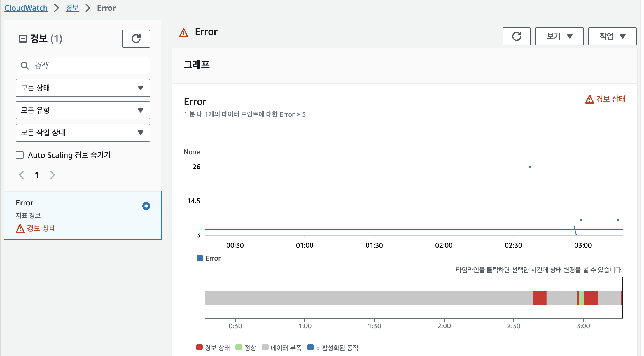Open the 작업 menu

click(x=612, y=36)
